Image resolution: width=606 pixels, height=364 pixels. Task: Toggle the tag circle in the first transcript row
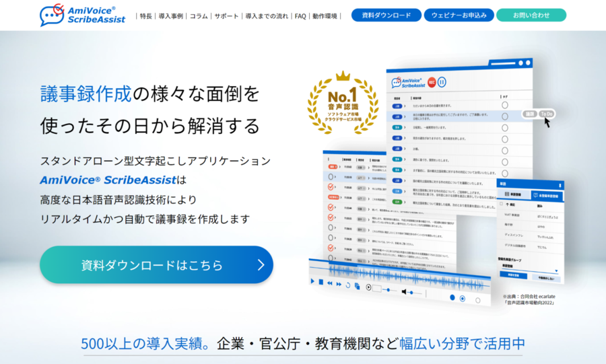[504, 104]
